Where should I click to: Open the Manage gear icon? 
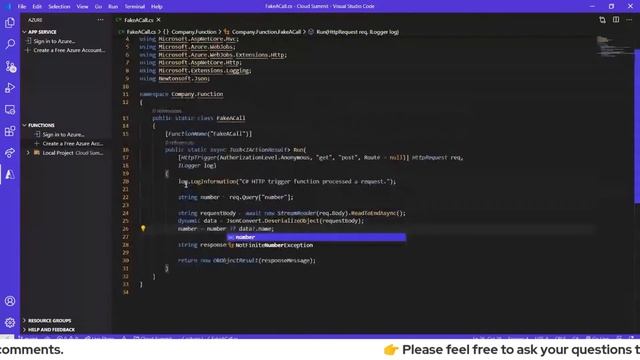click(10, 322)
